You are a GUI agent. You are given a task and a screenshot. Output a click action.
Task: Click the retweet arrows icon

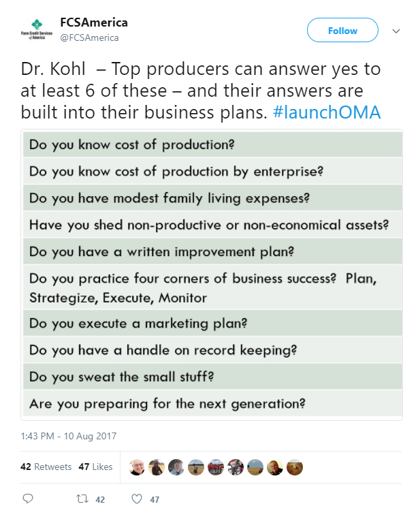(x=82, y=499)
